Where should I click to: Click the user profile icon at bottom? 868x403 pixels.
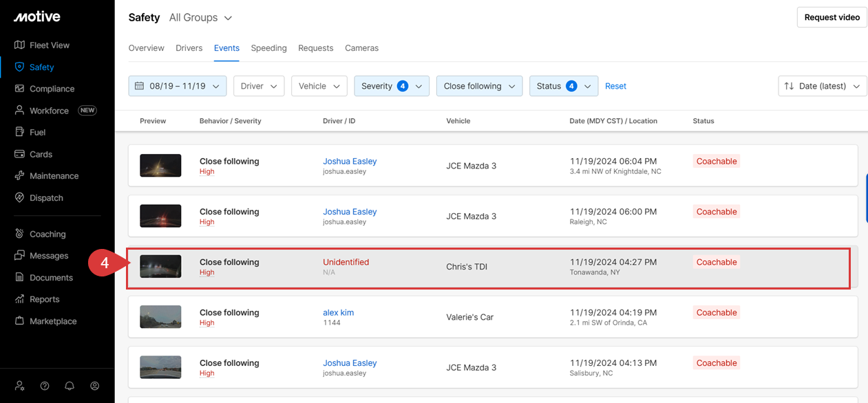click(x=95, y=386)
